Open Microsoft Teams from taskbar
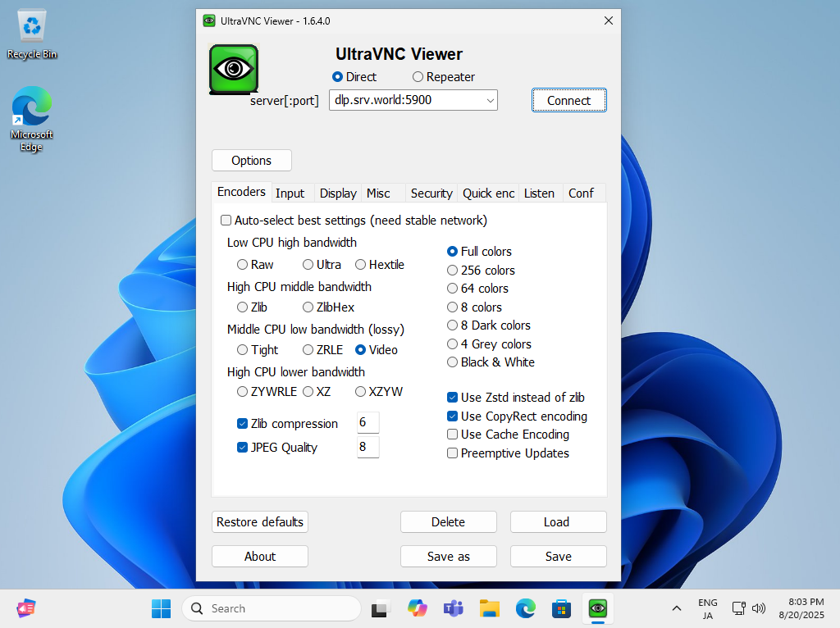 (453, 608)
